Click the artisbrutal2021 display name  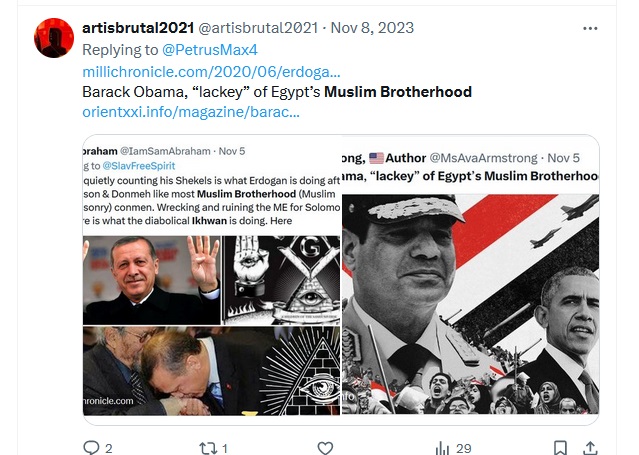138,28
